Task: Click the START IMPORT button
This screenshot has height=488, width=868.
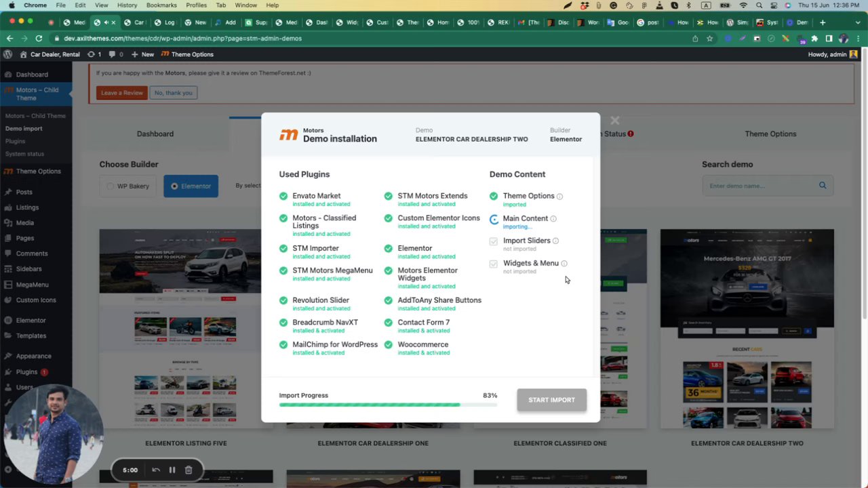Action: pos(551,400)
